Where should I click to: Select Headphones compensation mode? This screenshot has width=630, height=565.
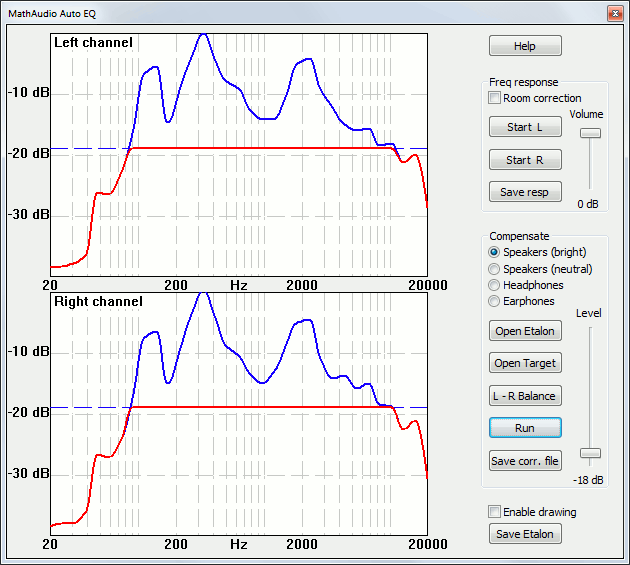[494, 285]
